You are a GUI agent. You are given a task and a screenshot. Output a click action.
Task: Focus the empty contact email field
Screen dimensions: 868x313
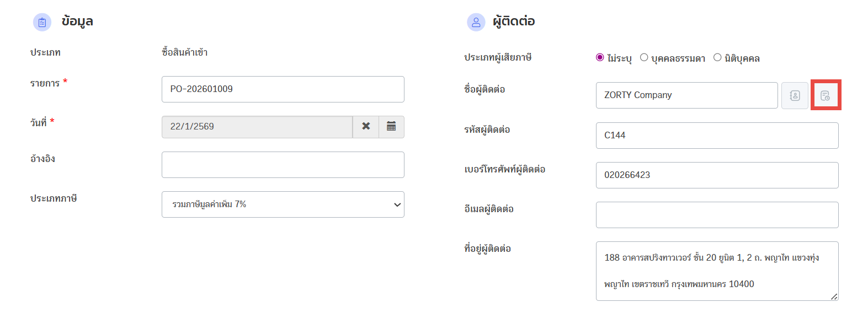(717, 215)
